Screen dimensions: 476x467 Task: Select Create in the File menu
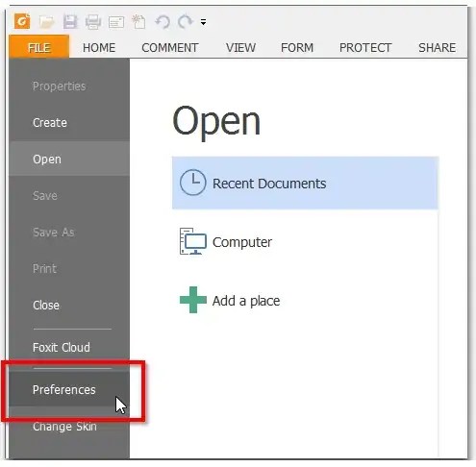[x=69, y=123]
